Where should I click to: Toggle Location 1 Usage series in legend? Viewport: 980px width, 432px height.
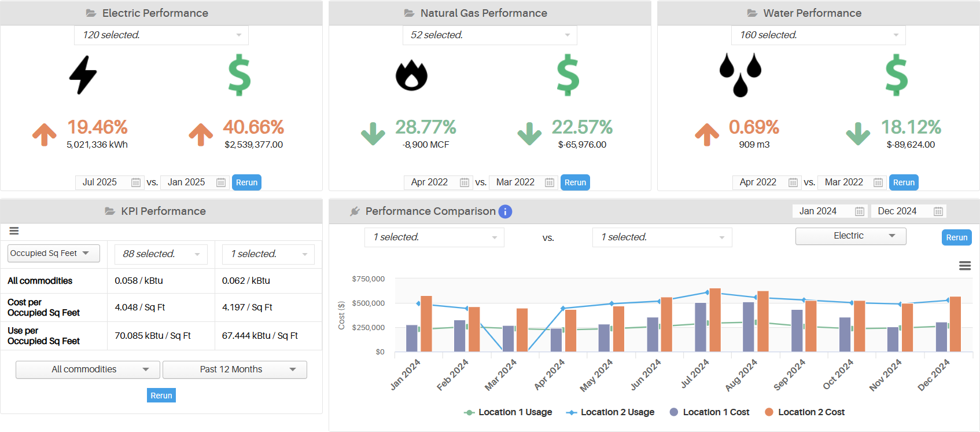tap(509, 412)
